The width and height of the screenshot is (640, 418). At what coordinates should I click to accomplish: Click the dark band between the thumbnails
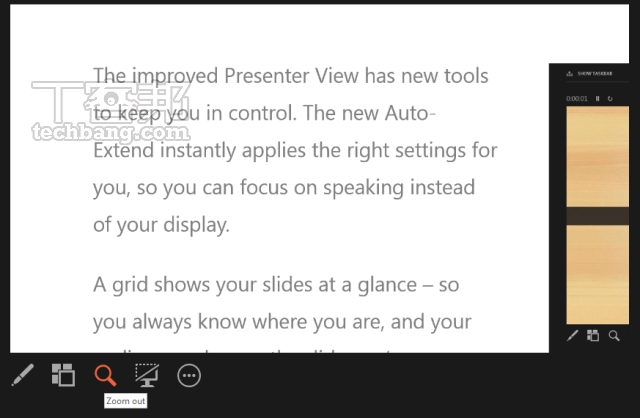pos(598,216)
